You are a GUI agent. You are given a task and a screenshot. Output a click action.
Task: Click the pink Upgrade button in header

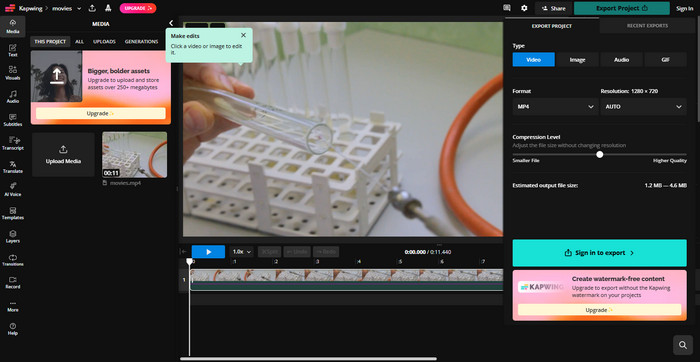138,8
